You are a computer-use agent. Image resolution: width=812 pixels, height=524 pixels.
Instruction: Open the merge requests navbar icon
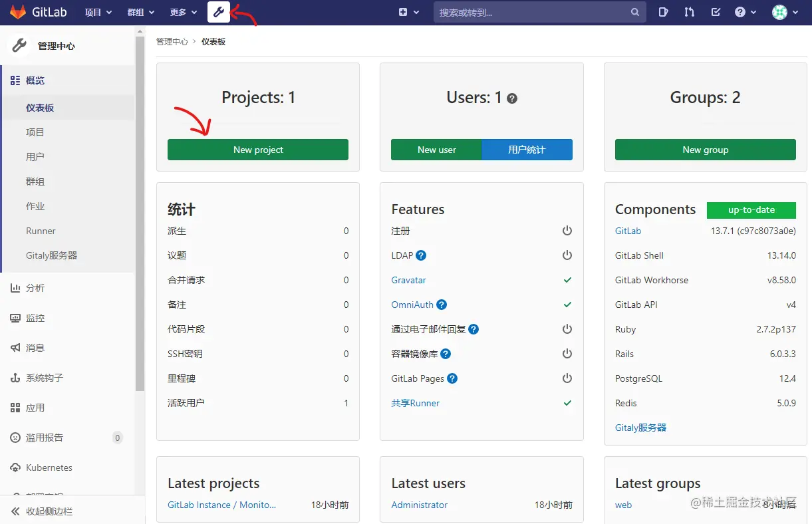tap(689, 12)
